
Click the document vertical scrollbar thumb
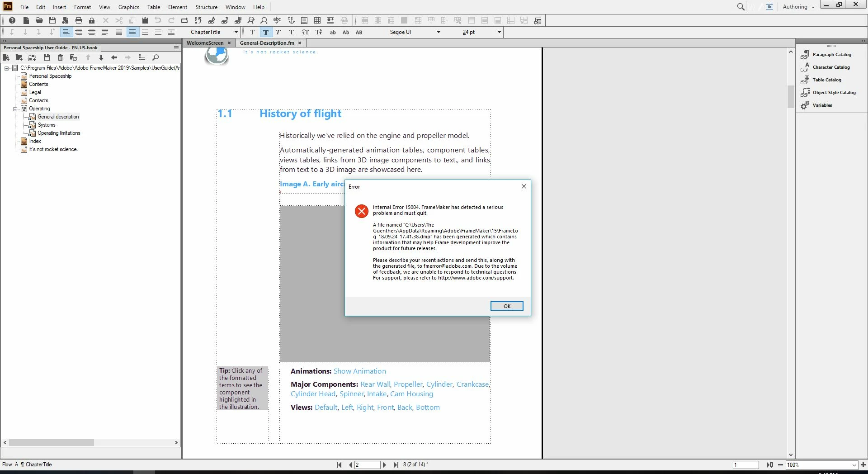[790, 97]
